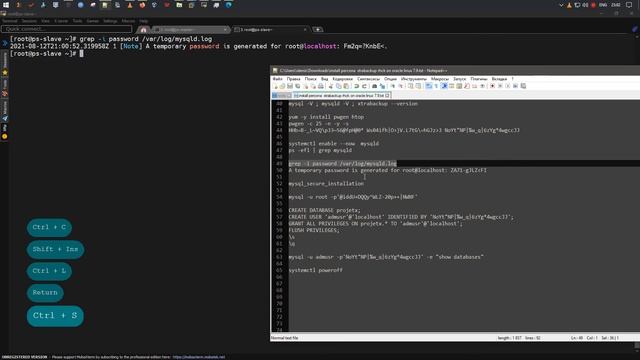Click the Save All icon in Notepad++ toolbar
The width and height of the screenshot is (640, 360).
(298, 86)
